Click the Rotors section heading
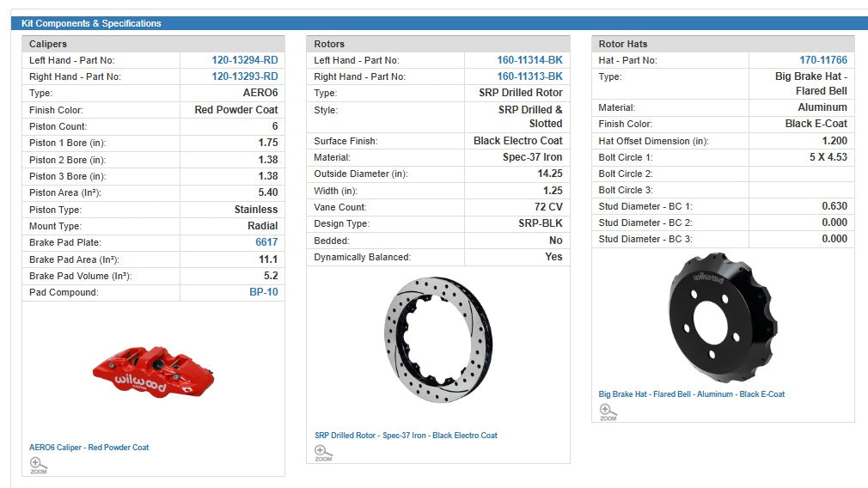This screenshot has height=488, width=868. [x=329, y=44]
